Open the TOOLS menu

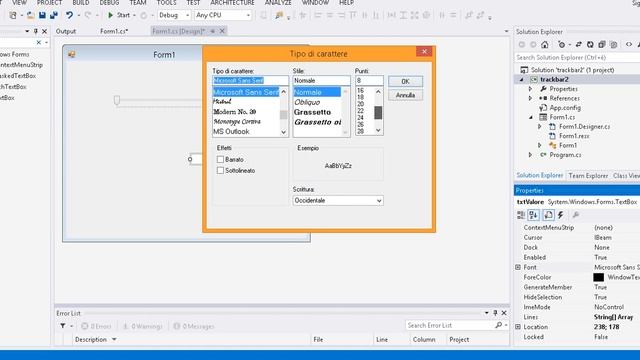click(167, 3)
